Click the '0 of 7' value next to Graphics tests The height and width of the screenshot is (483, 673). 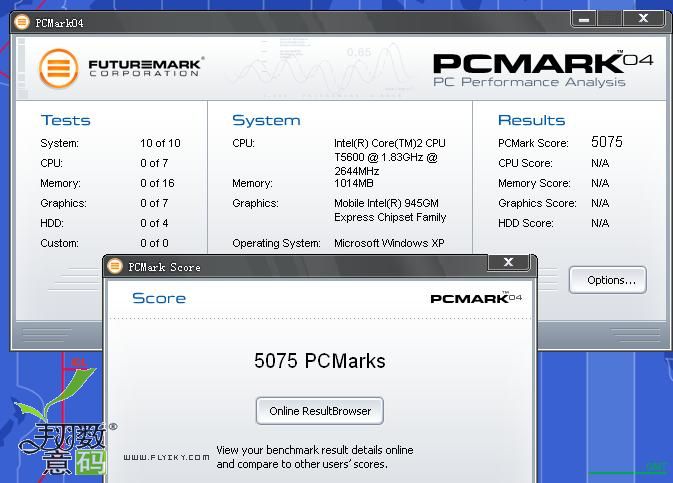[x=154, y=203]
